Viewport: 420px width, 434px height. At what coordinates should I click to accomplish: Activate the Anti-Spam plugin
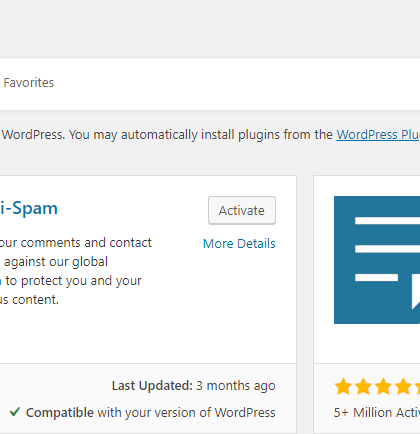click(242, 210)
